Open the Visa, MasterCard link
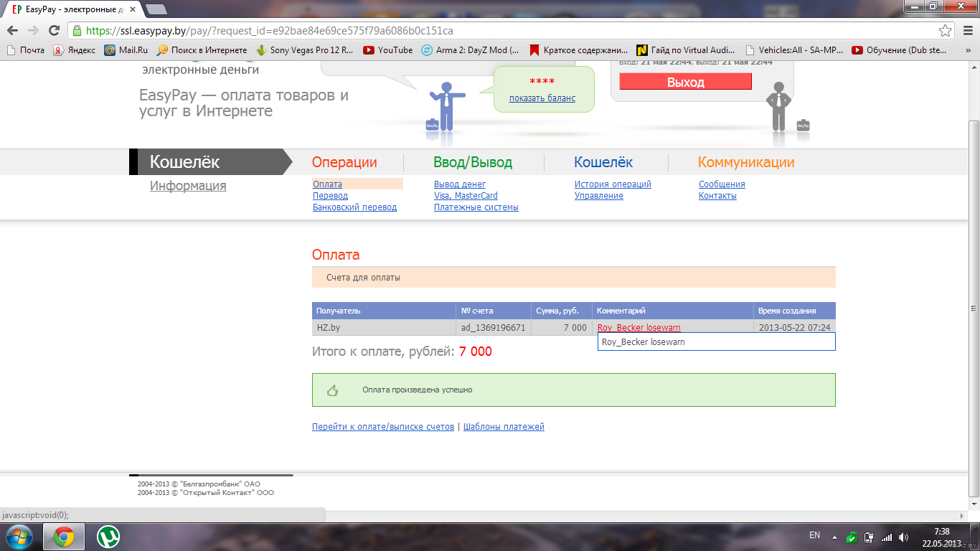 pos(466,196)
